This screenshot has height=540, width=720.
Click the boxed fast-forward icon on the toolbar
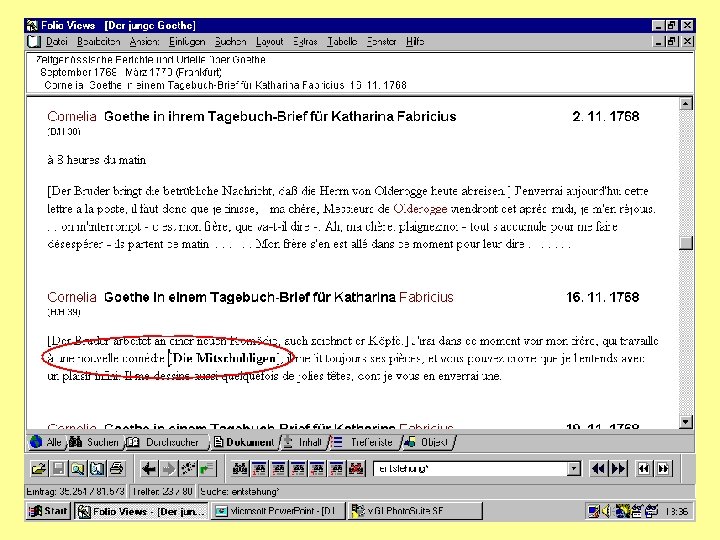[664, 469]
